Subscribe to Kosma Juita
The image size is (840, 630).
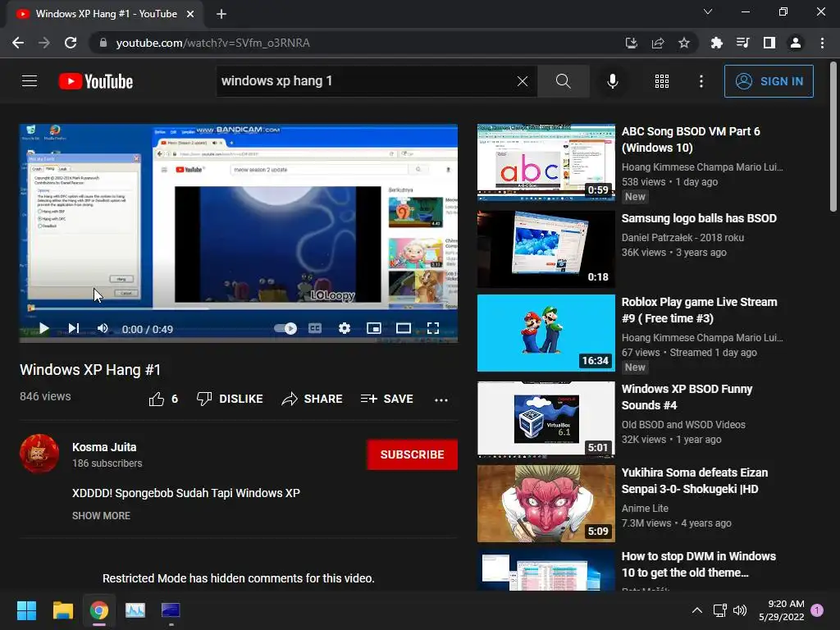point(412,454)
